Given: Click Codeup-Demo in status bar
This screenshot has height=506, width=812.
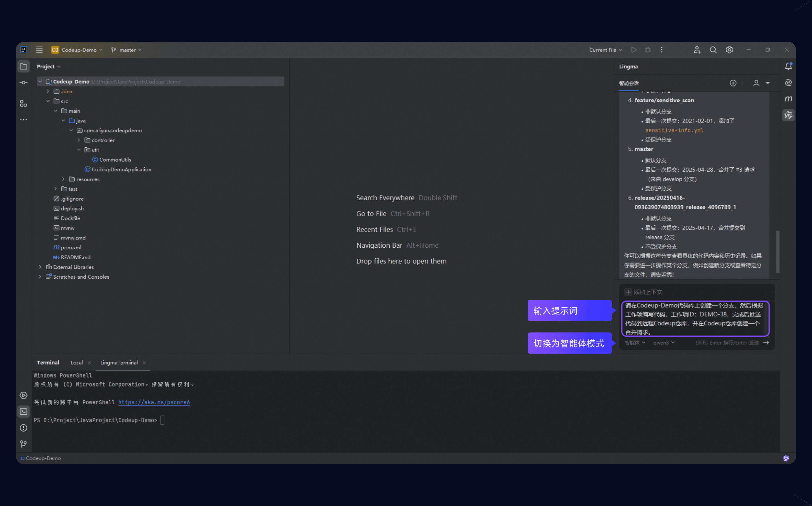Looking at the screenshot, I should pyautogui.click(x=41, y=458).
